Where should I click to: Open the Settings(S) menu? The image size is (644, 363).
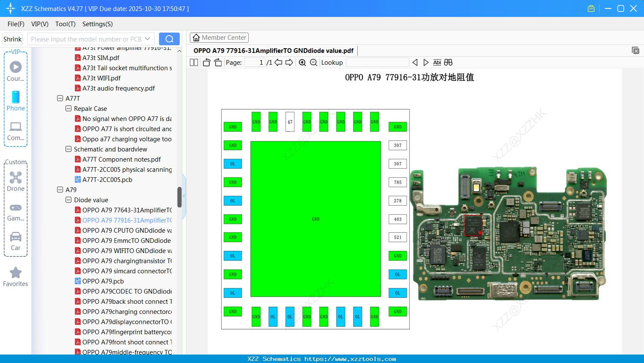coord(97,24)
